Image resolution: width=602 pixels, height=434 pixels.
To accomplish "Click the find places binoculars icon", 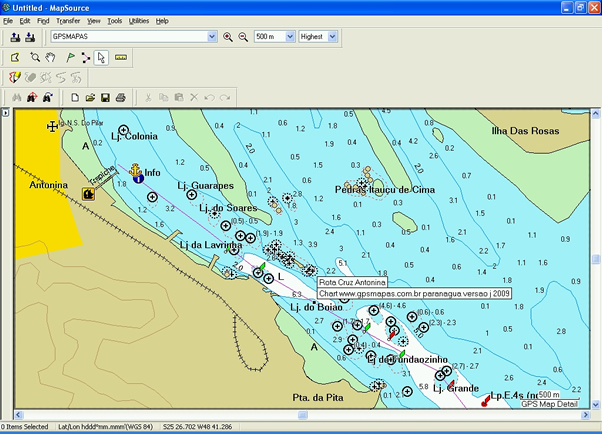I will [x=15, y=97].
